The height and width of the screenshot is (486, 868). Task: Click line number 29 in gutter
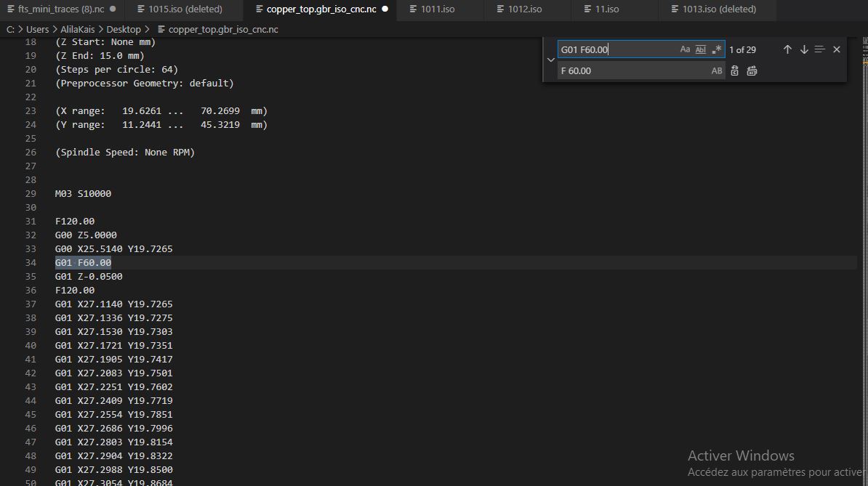click(x=31, y=193)
